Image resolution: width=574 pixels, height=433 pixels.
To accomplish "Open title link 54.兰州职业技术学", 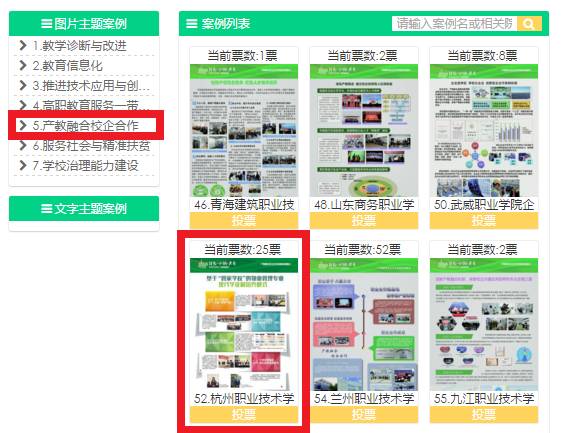I will pyautogui.click(x=364, y=399).
